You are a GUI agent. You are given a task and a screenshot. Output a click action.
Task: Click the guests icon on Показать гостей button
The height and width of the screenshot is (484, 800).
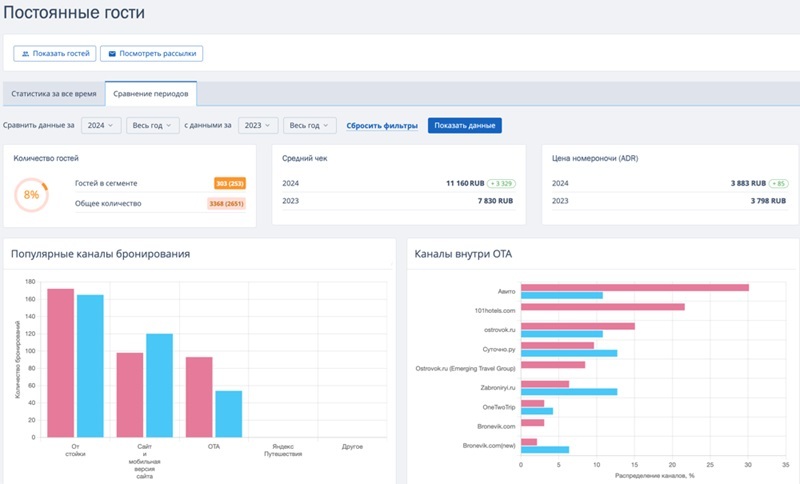pyautogui.click(x=25, y=54)
